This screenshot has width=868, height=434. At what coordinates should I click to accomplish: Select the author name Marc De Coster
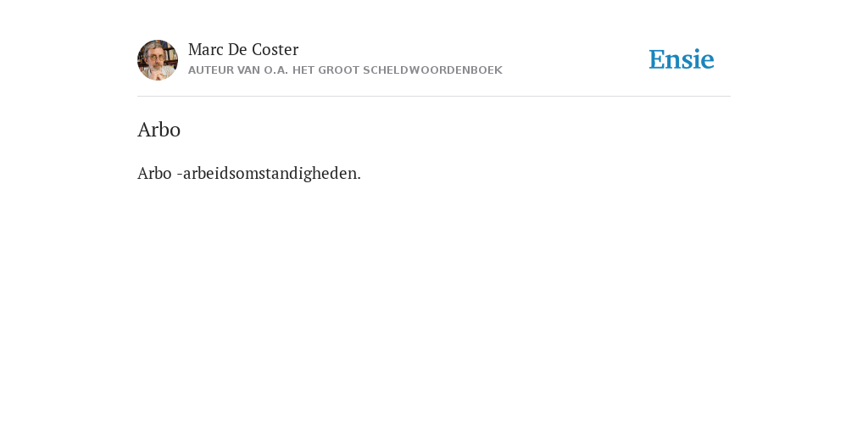pos(243,49)
